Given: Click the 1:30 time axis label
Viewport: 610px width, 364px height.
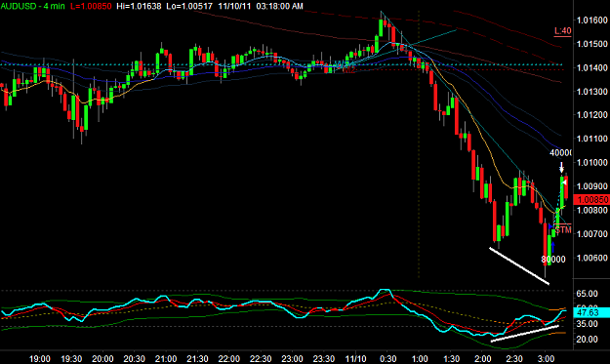Looking at the screenshot, I should tap(451, 358).
